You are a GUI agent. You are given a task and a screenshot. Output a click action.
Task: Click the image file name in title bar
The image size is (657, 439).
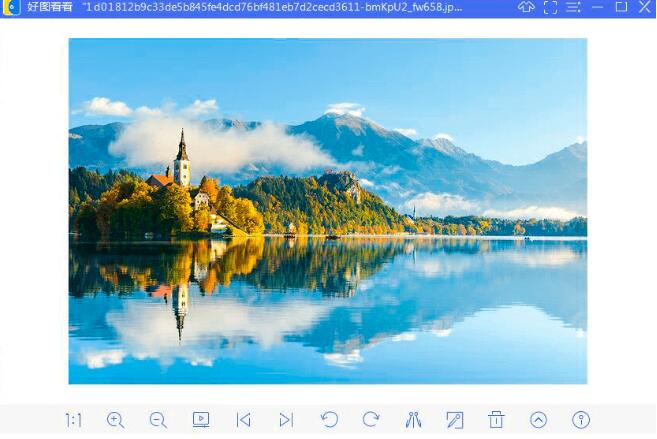[x=270, y=7]
